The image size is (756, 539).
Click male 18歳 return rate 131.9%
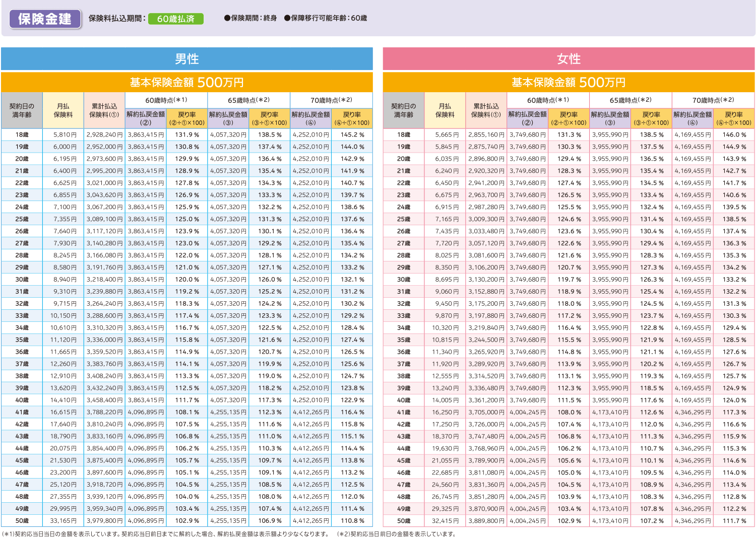187,135
